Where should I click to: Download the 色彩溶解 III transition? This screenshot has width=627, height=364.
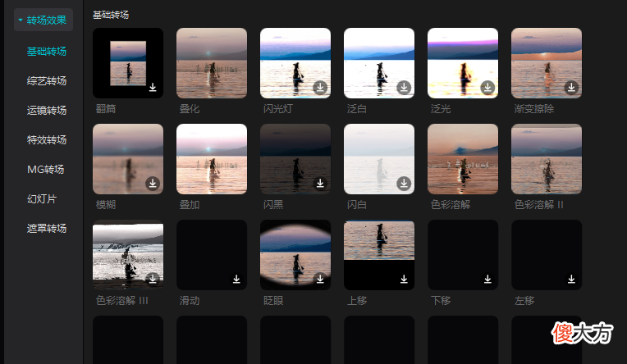153,279
